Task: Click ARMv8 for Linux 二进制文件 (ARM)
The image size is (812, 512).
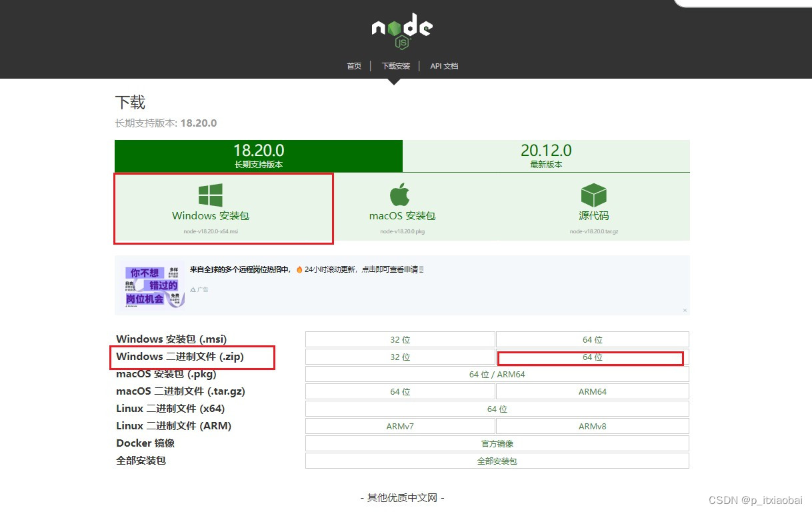Action: (592, 426)
